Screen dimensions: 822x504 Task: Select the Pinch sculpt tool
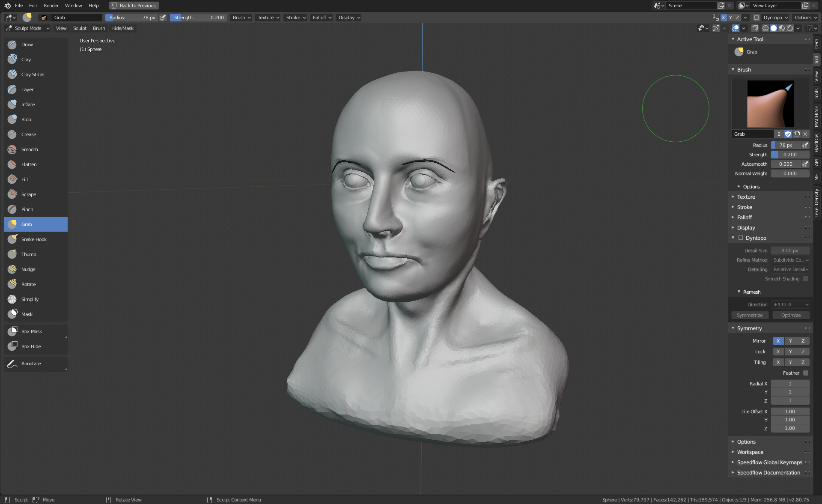(x=27, y=209)
